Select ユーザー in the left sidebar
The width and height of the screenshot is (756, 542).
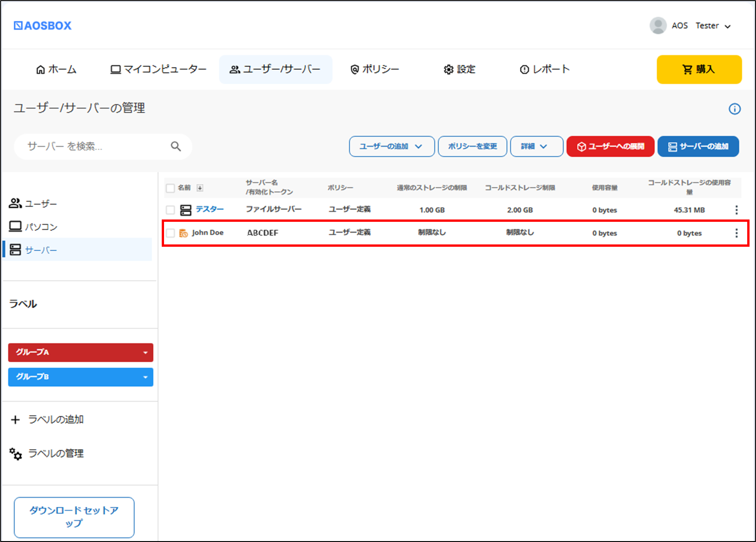(33, 204)
